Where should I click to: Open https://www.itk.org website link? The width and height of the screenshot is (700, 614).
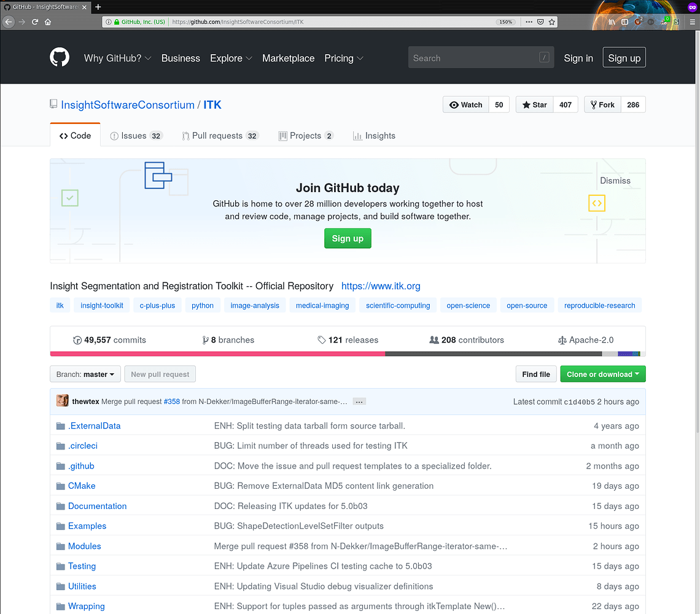[x=381, y=286]
